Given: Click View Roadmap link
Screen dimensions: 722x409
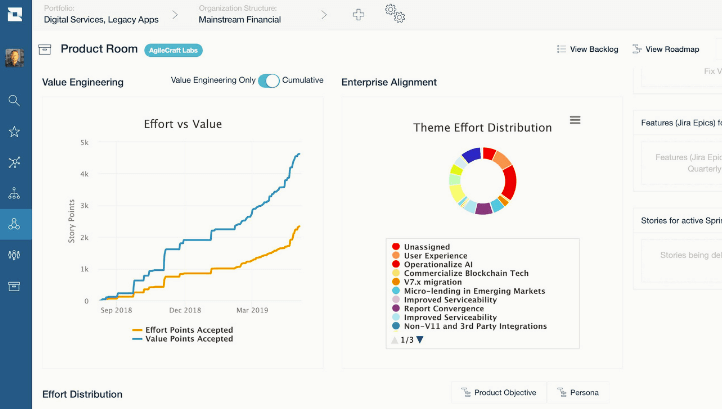Looking at the screenshot, I should tap(665, 49).
